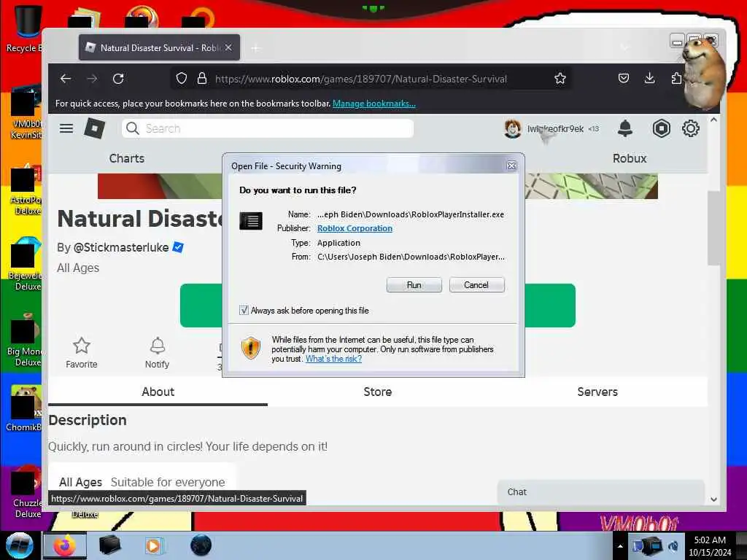Open the Roblox settings gear

[x=690, y=128]
